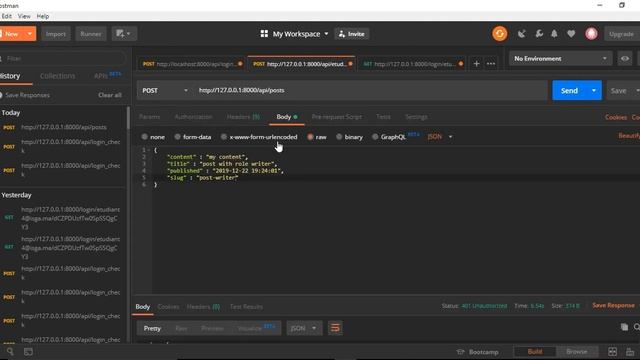
Task: Click the heart icon in header
Action: [x=571, y=34]
